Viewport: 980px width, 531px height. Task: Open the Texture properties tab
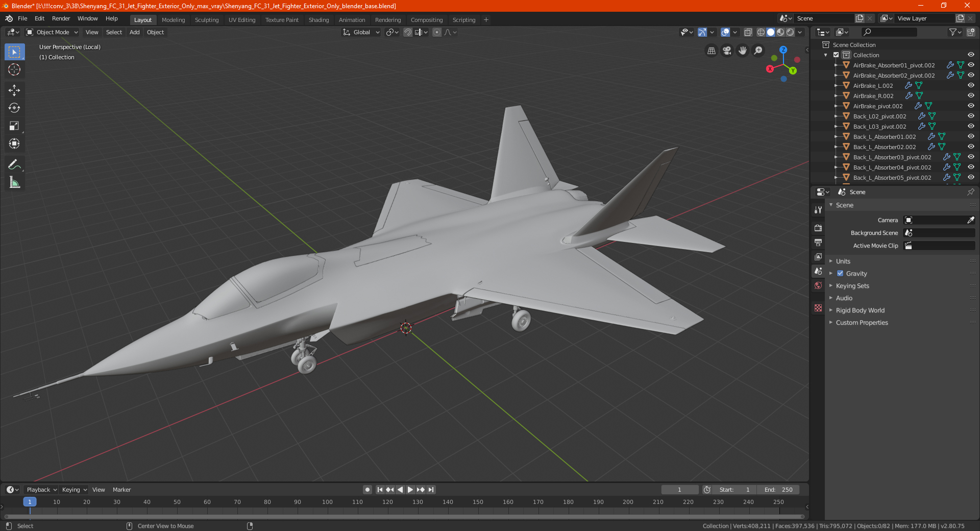(x=818, y=308)
